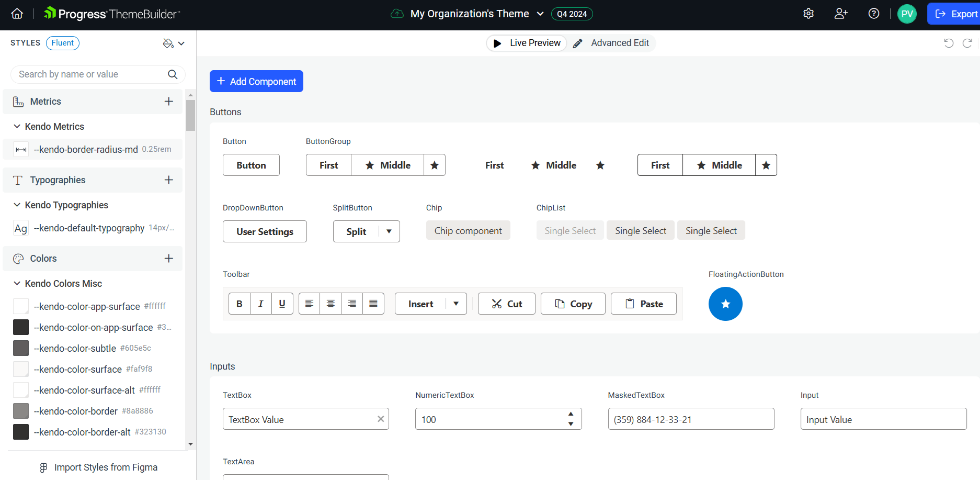Clear the TextBox value with X
This screenshot has width=980, height=480.
coord(381,419)
